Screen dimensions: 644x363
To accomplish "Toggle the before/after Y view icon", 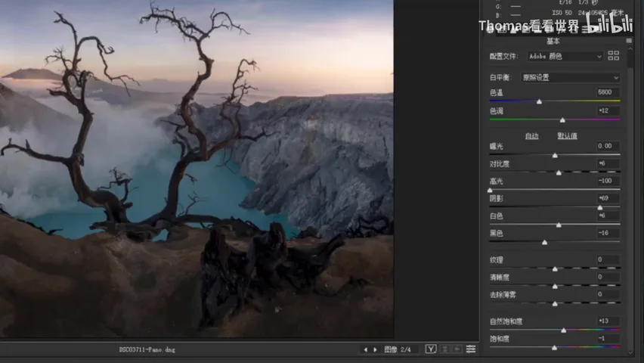I will pyautogui.click(x=431, y=349).
